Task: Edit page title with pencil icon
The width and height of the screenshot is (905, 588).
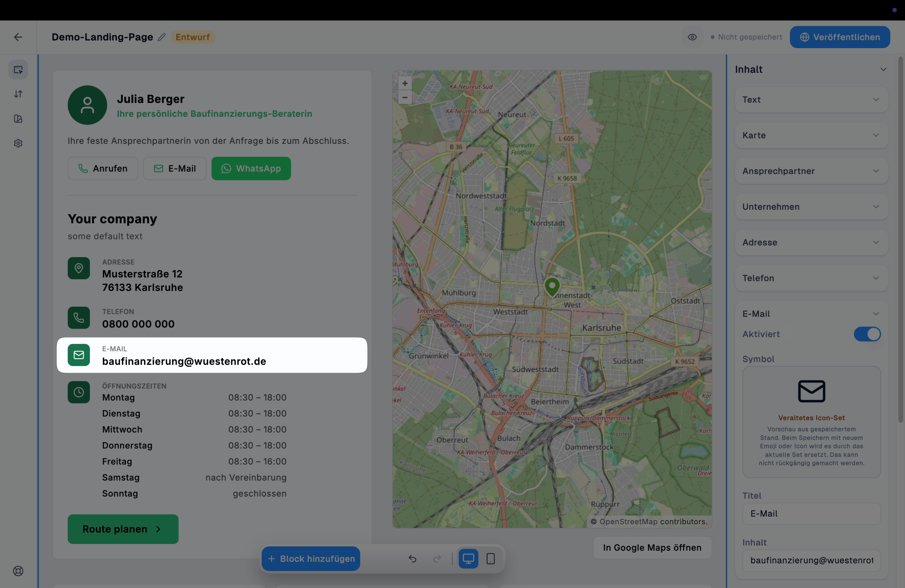Action: [162, 37]
